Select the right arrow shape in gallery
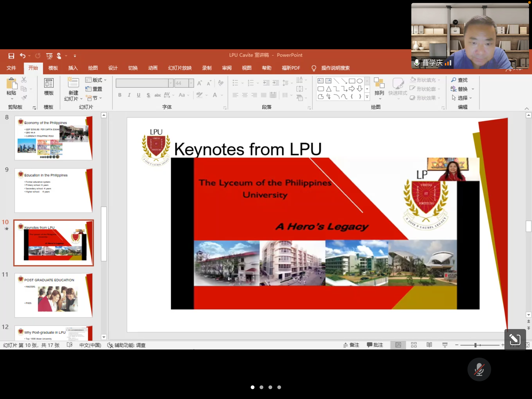This screenshot has width=532, height=399. pyautogui.click(x=352, y=89)
